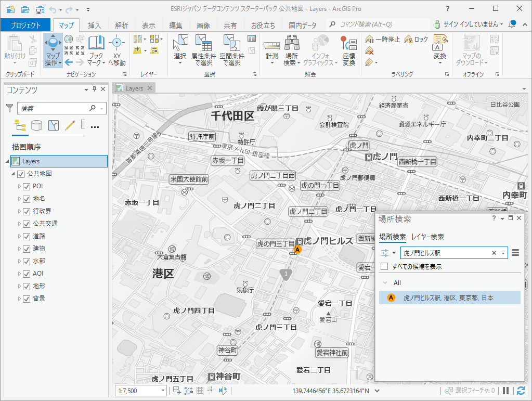Viewport: 532px width, 401px height.
Task: Select the 虎ノ門ヒルズ駅 search result
Action: click(448, 298)
